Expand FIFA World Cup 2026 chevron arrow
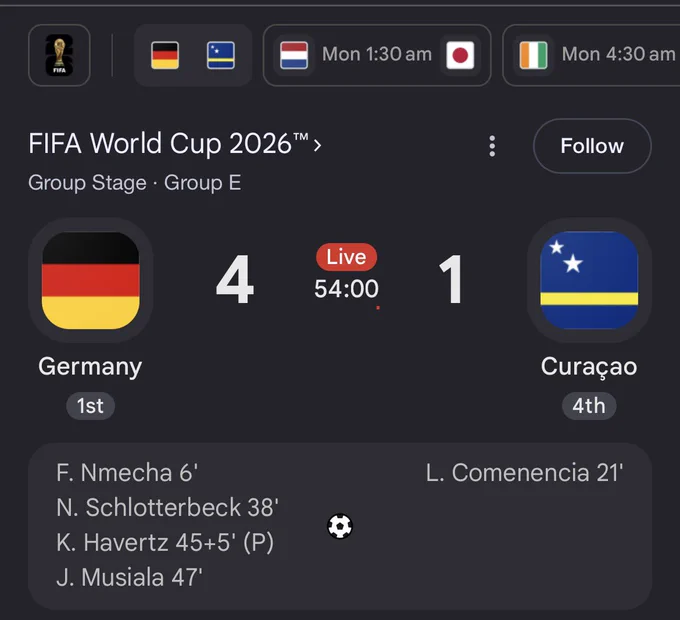 tap(317, 145)
